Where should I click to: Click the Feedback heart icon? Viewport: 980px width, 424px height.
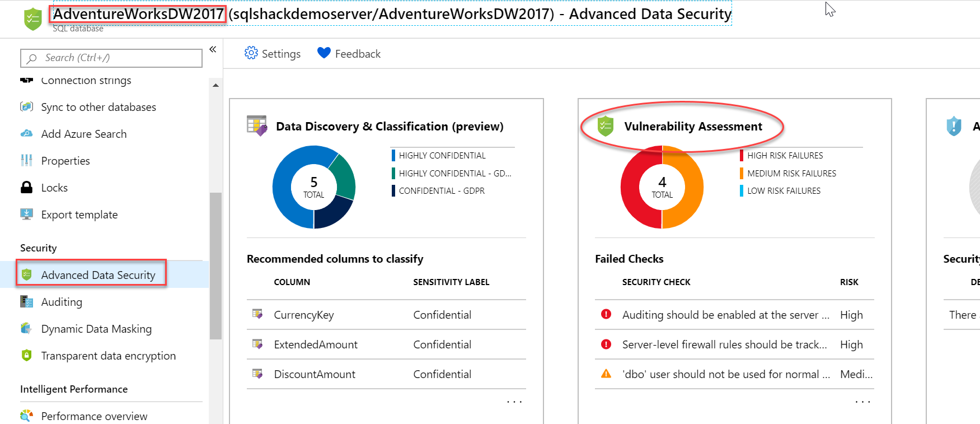click(x=323, y=53)
